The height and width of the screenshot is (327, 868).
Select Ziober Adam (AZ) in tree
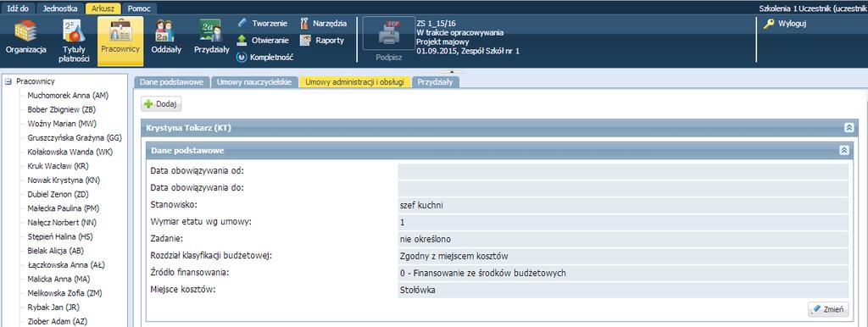click(x=57, y=321)
